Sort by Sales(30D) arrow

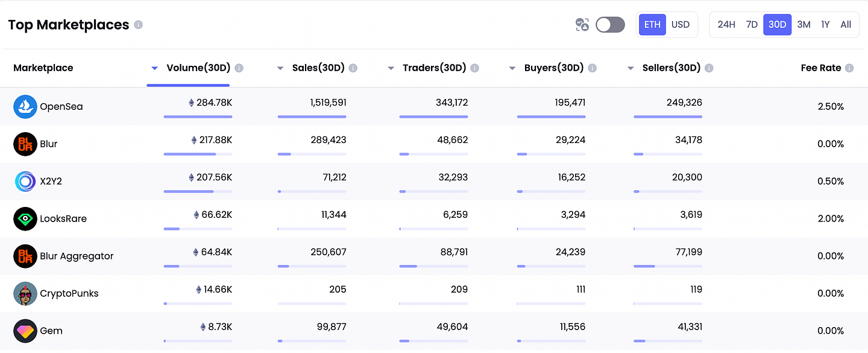(x=280, y=68)
